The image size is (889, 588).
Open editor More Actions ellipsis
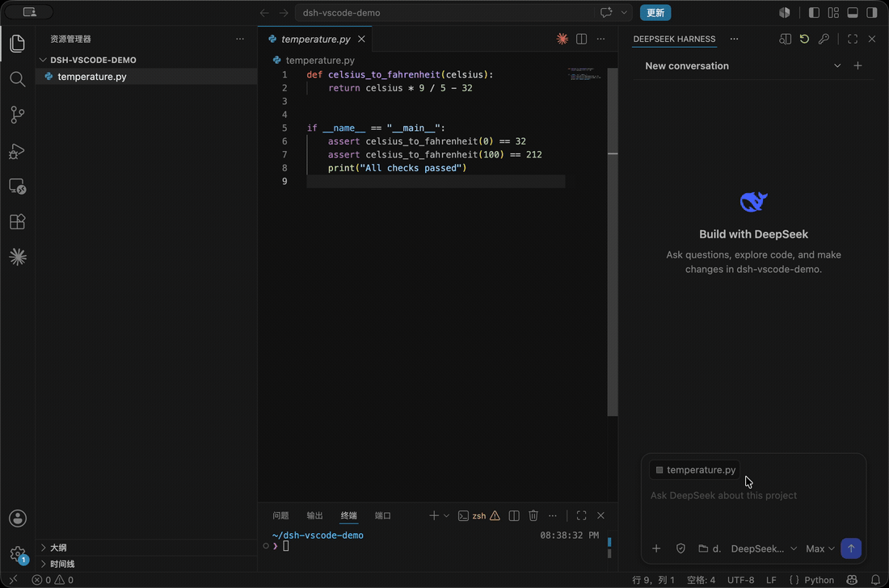coord(600,39)
